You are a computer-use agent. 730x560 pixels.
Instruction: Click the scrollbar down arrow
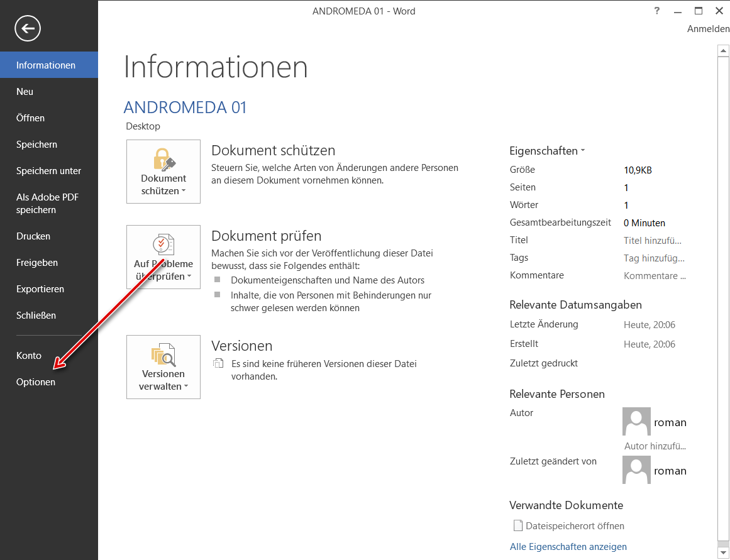click(x=723, y=552)
